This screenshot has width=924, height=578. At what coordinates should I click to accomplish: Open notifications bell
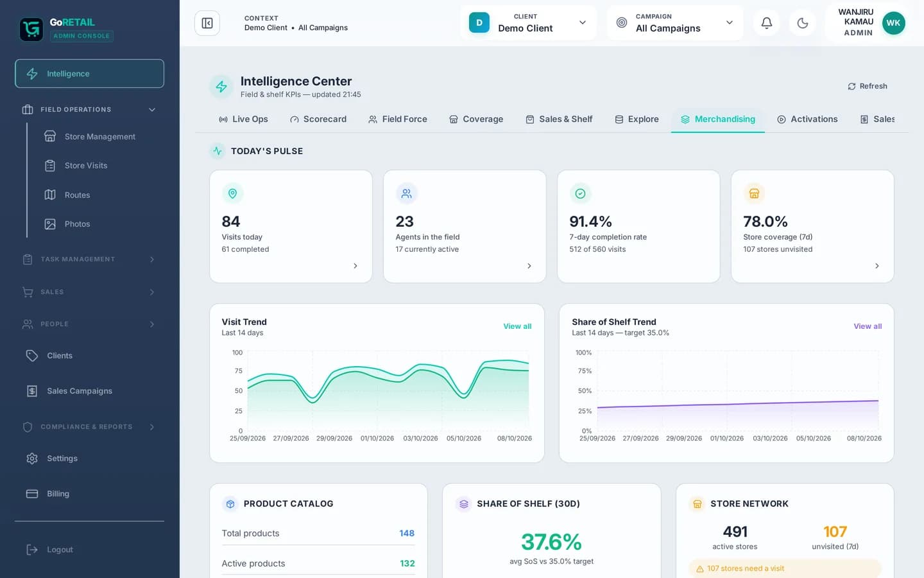tap(766, 23)
